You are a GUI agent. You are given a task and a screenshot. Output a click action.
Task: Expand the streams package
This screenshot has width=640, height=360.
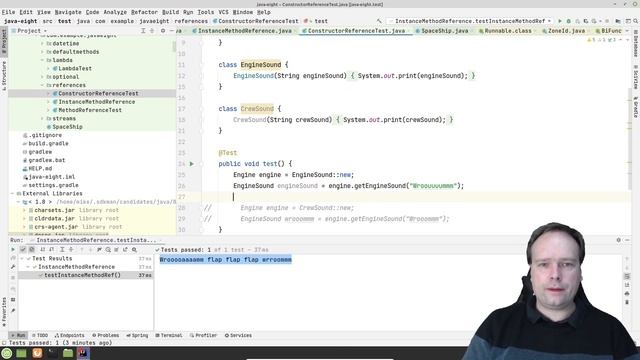(42, 118)
